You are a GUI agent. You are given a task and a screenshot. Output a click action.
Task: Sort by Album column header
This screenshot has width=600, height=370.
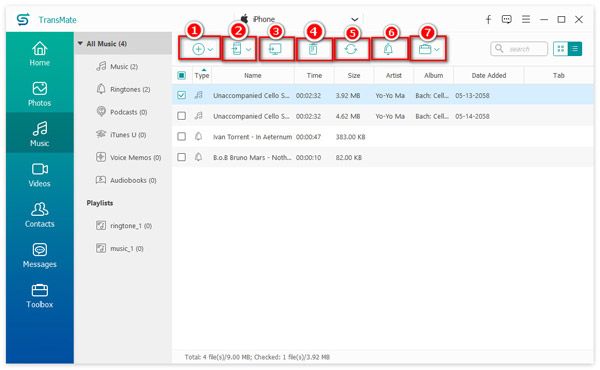pos(434,75)
